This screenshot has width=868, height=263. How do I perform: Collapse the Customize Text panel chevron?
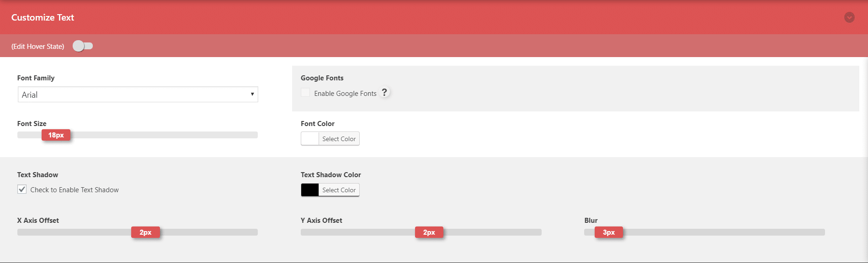coord(849,17)
